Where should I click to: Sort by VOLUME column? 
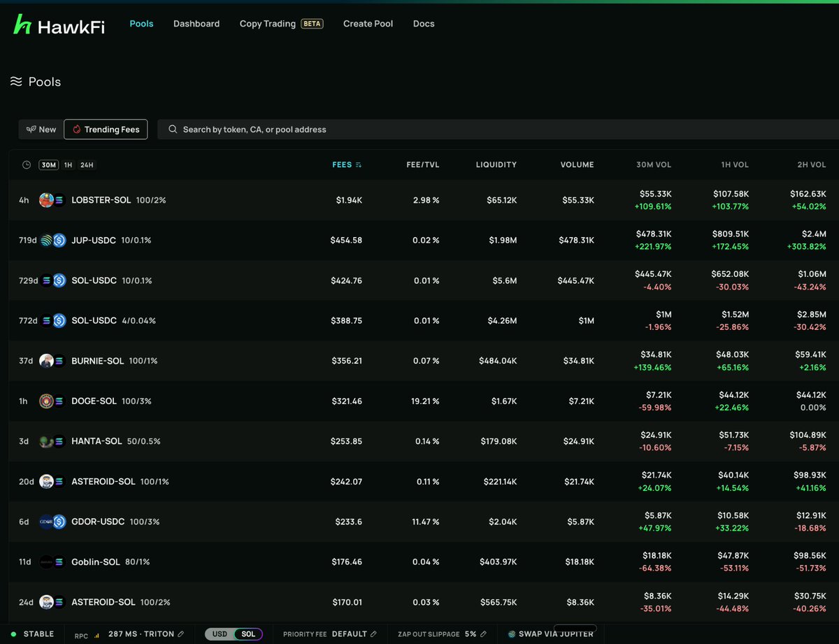pos(577,165)
